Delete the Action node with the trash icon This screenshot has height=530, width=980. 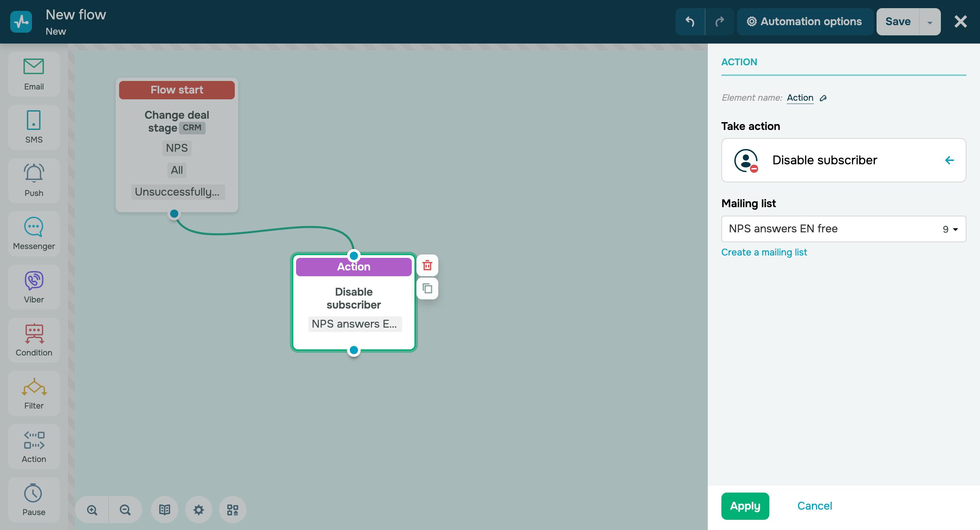(427, 265)
